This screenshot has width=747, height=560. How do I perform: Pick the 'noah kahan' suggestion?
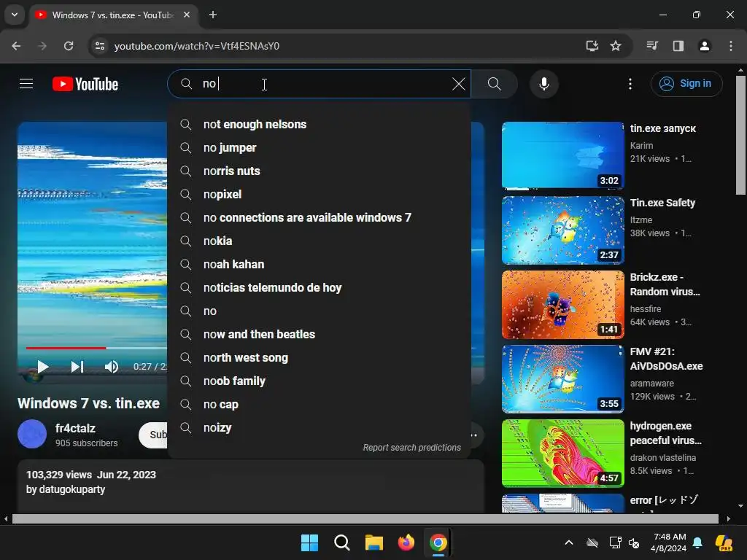[319, 264]
